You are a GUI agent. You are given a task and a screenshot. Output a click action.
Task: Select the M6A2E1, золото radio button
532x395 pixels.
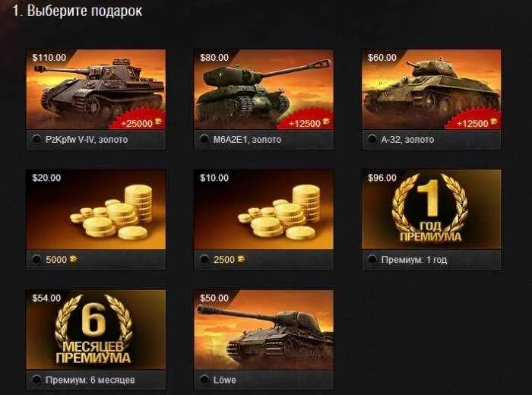coord(204,139)
